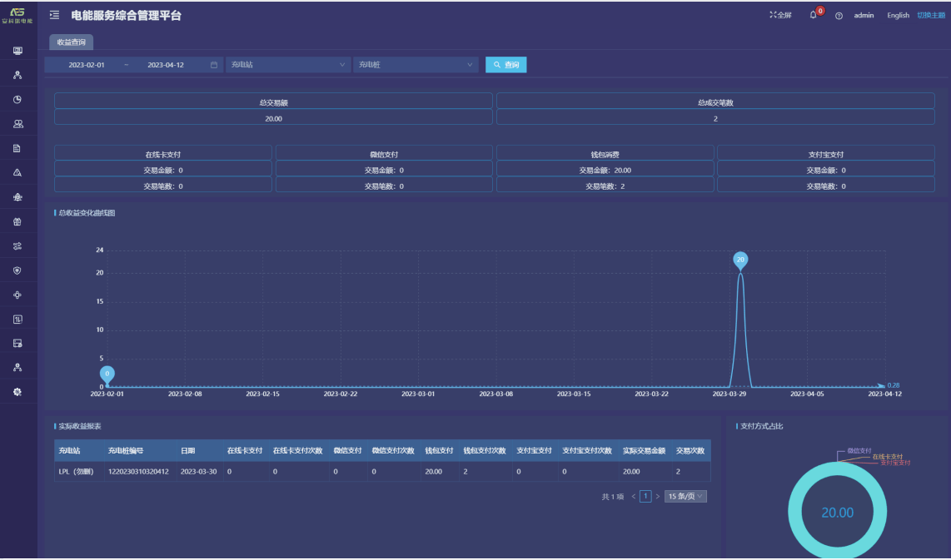Viewport: 951px width, 560px height.
Task: Open the notification bell icon
Action: point(814,15)
